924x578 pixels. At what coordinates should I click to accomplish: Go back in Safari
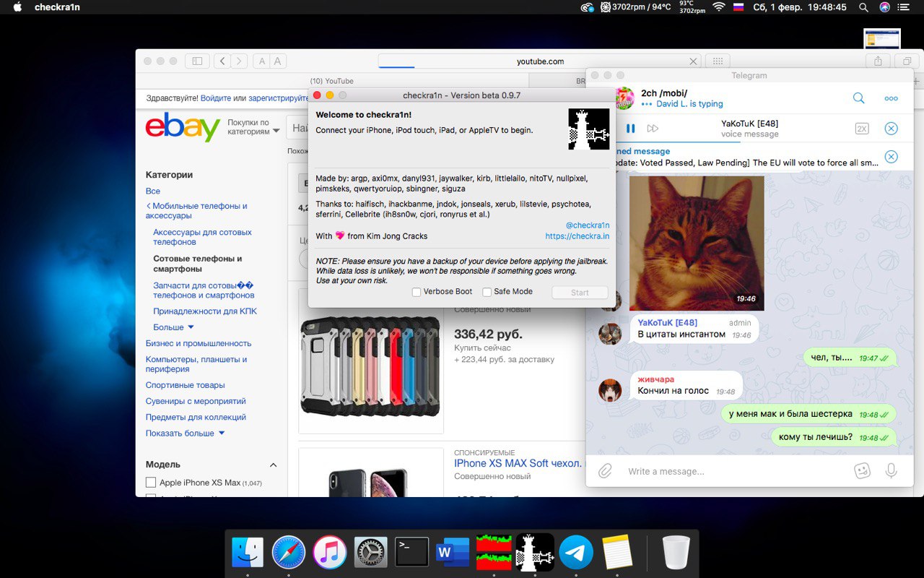click(x=222, y=61)
